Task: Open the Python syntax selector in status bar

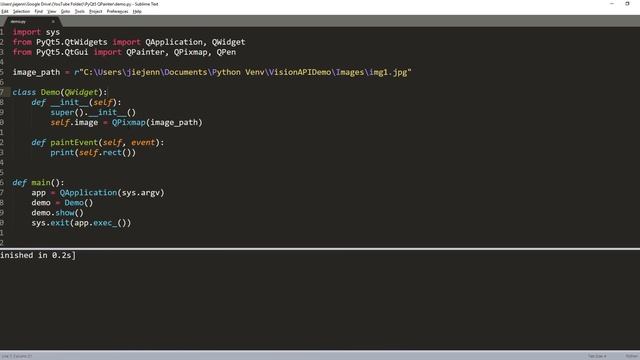Action: 632,356
